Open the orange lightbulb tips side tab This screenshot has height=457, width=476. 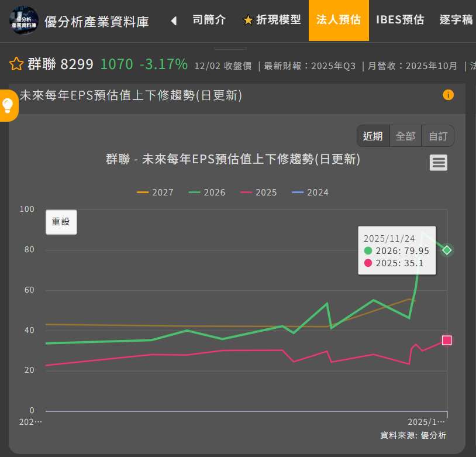pos(8,105)
